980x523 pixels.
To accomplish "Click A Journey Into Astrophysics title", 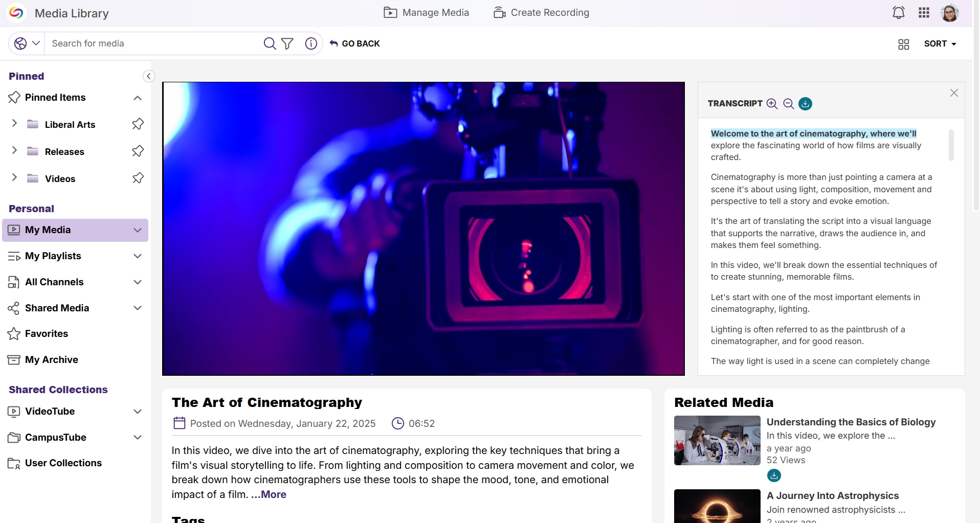I will click(833, 496).
